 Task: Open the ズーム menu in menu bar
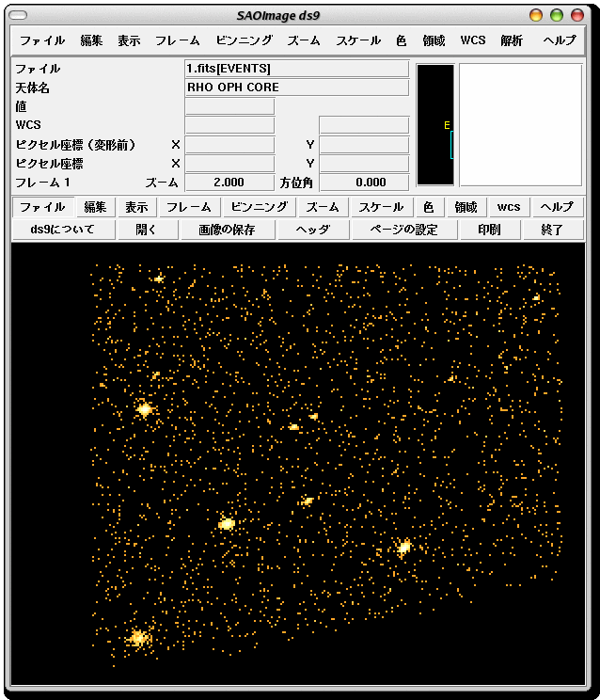[304, 40]
